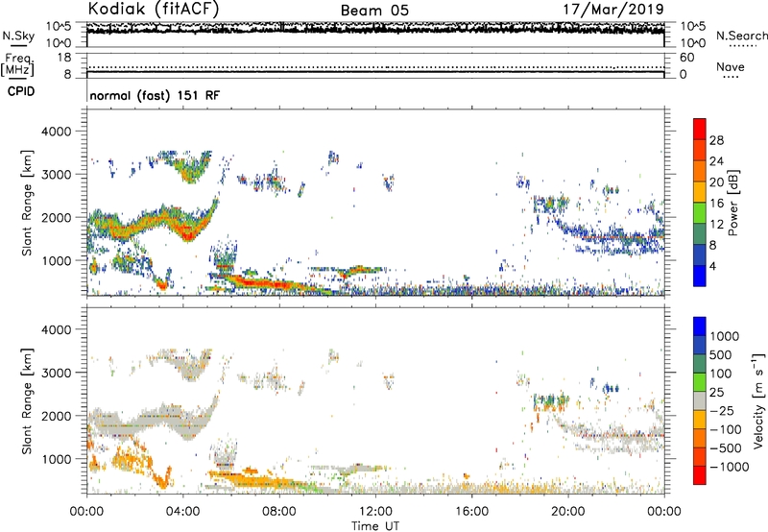Image resolution: width=768 pixels, height=532 pixels.
Task: Select the 'Beam 05' heading
Action: (374, 11)
